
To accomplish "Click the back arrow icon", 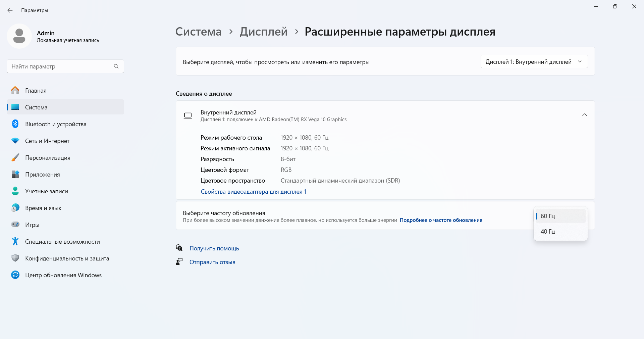I will click(x=10, y=10).
